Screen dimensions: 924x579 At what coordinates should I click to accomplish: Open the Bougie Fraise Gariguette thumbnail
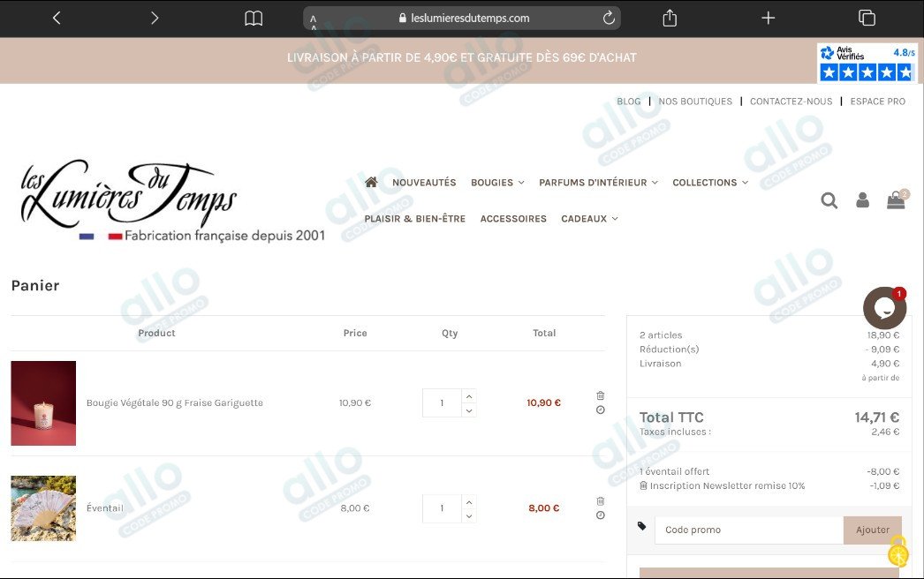[x=43, y=402]
